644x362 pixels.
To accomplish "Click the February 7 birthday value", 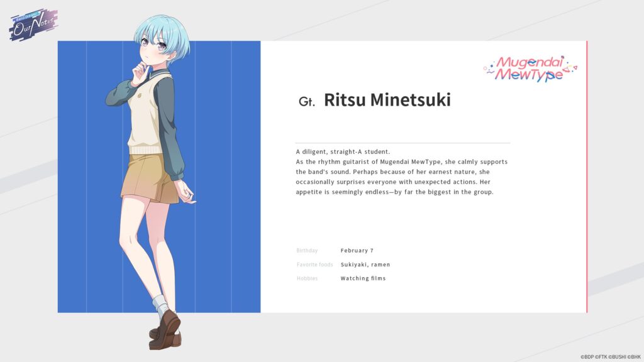I will [356, 250].
